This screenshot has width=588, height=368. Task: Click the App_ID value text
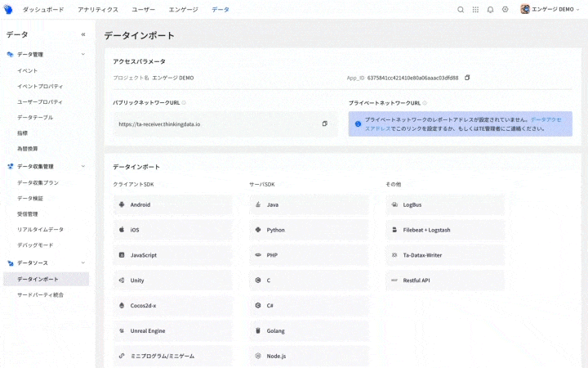coord(412,78)
